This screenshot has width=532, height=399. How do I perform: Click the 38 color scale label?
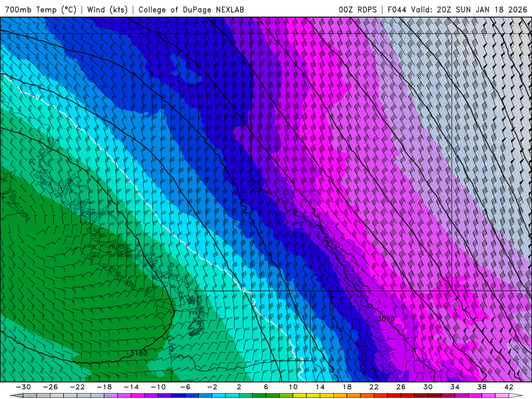coord(481,387)
